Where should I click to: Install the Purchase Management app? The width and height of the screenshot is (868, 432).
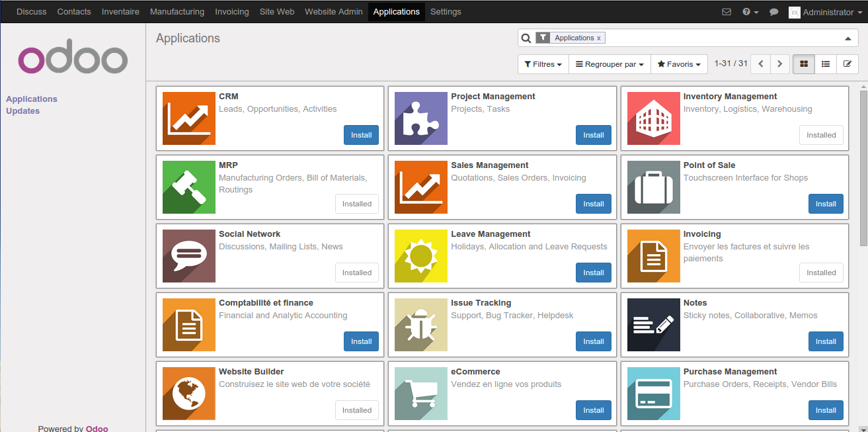(826, 410)
